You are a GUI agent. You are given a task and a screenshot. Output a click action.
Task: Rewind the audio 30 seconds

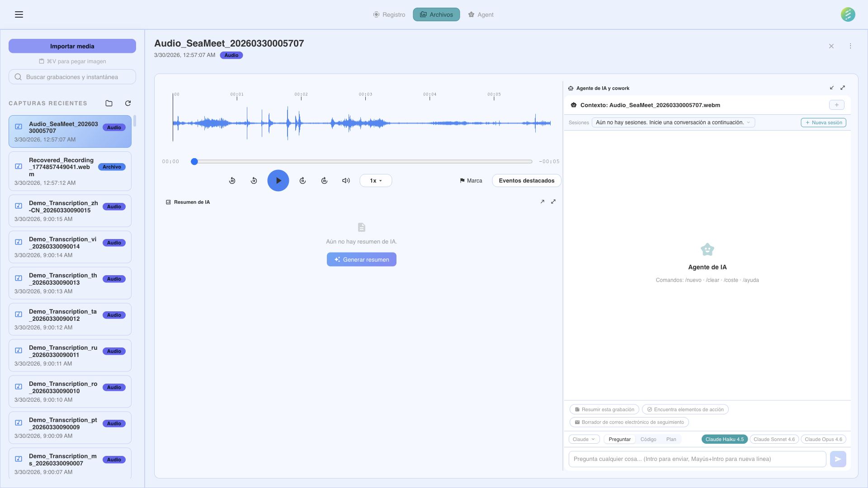[x=232, y=181]
